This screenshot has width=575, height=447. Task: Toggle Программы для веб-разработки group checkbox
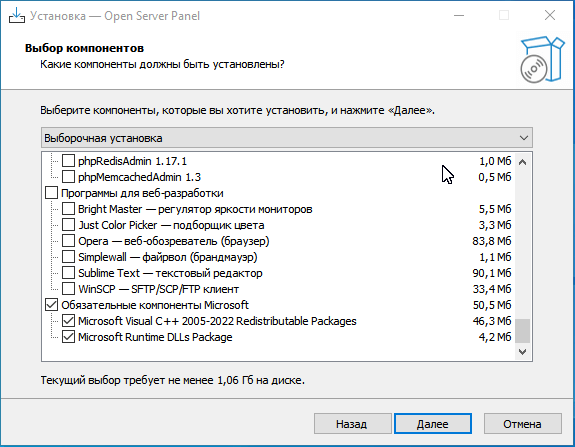[x=51, y=193]
